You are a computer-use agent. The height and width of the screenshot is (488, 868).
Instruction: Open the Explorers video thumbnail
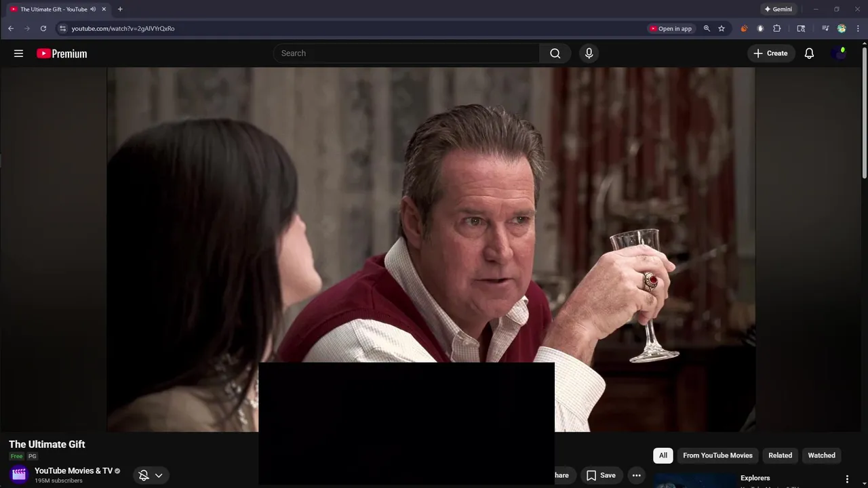tap(695, 481)
